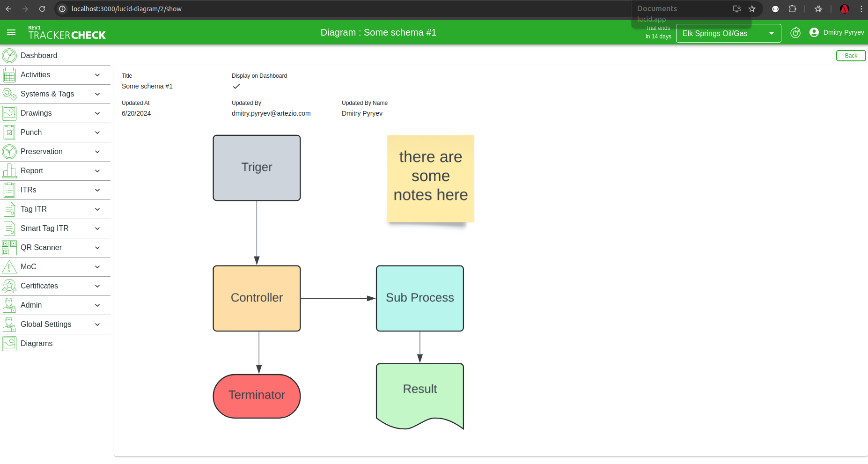Open the Elk Springs Oil/Gas project dropdown
The height and width of the screenshot is (464, 868).
pos(728,33)
